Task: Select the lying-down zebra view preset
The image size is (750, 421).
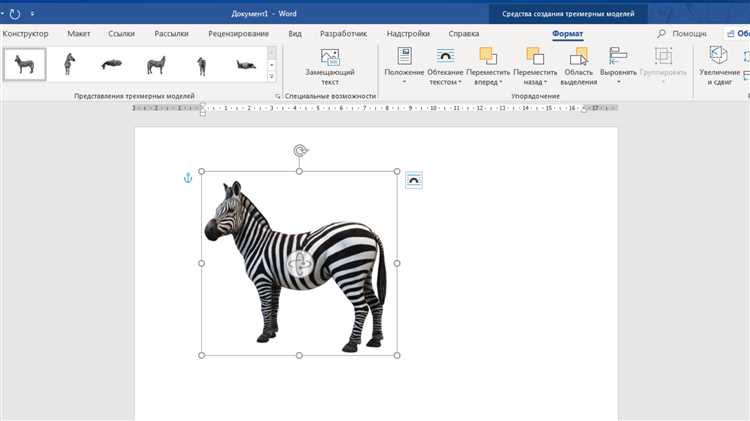Action: [112, 65]
